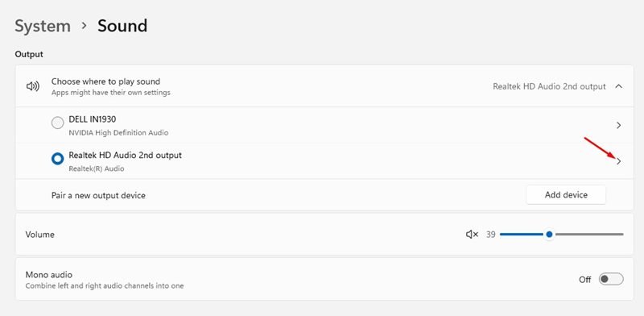Image resolution: width=644 pixels, height=316 pixels.
Task: Click the Sound breadcrumb title
Action: pos(122,26)
